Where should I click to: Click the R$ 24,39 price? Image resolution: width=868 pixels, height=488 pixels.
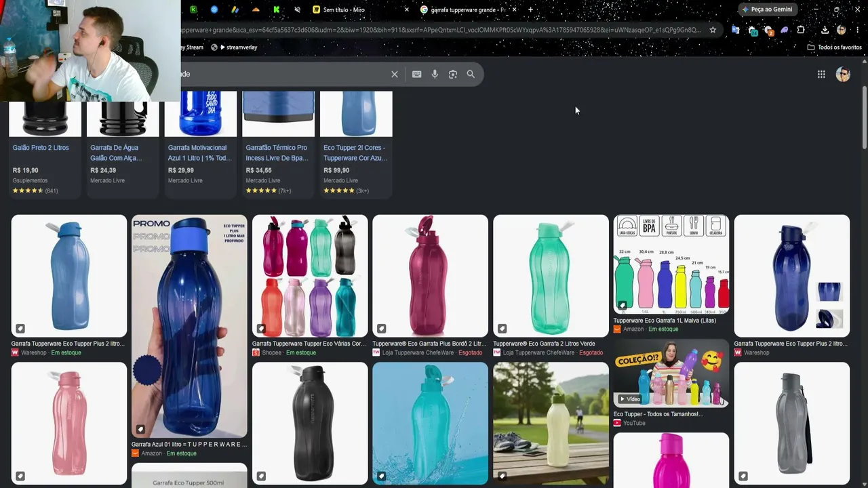coord(103,171)
